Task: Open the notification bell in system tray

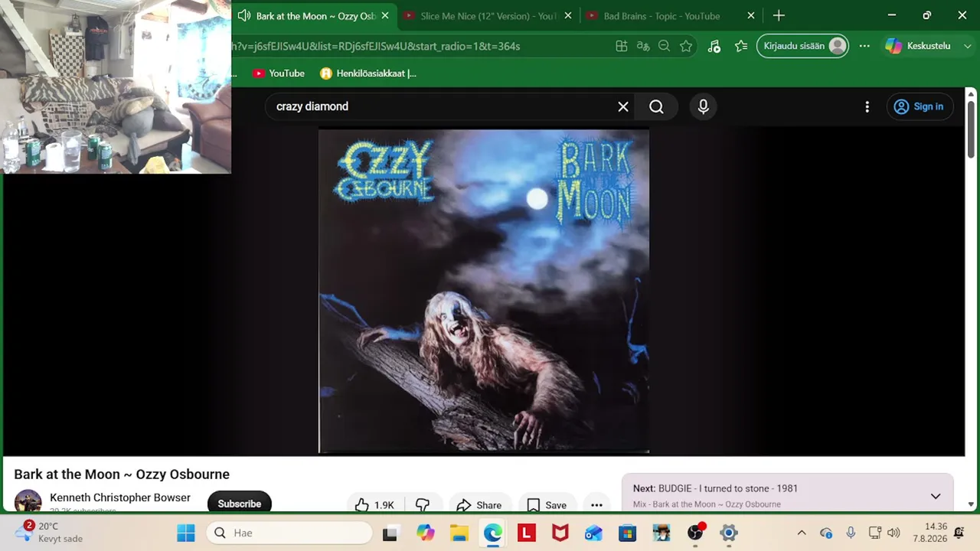Action: coord(959,533)
